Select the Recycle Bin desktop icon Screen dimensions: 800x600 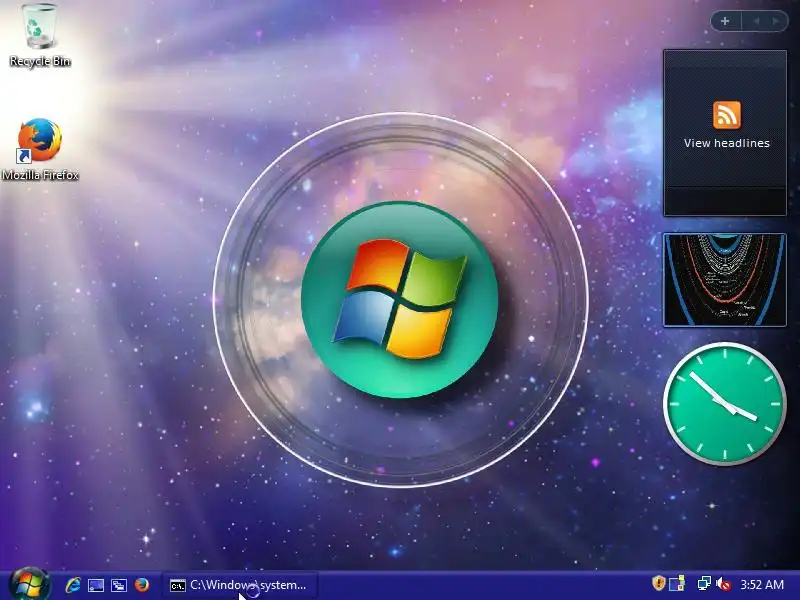point(40,35)
